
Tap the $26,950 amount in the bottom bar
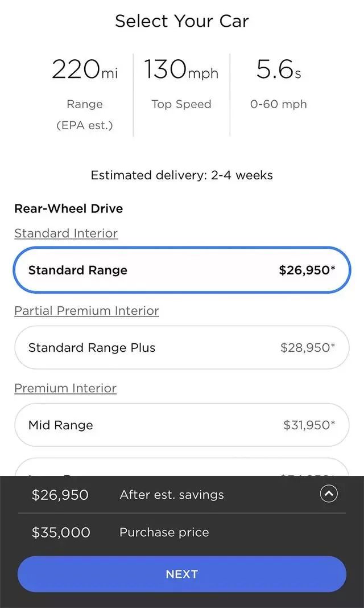60,495
